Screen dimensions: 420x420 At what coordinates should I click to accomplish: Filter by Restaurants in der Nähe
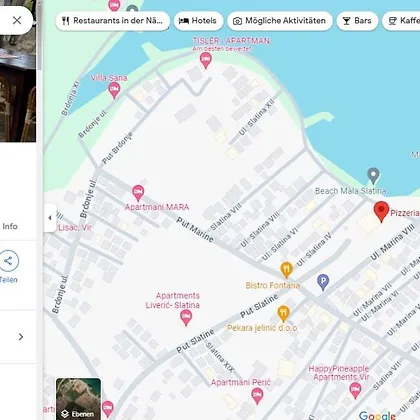pyautogui.click(x=113, y=21)
